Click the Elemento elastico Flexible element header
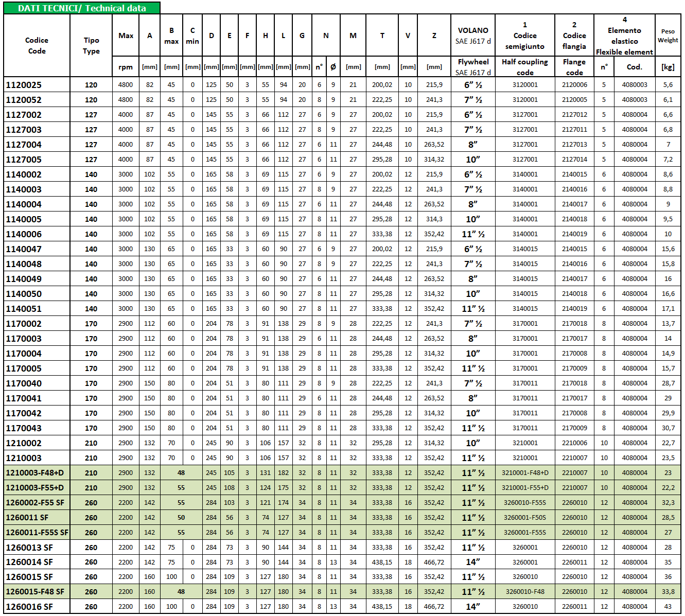685x616 pixels. point(624,36)
